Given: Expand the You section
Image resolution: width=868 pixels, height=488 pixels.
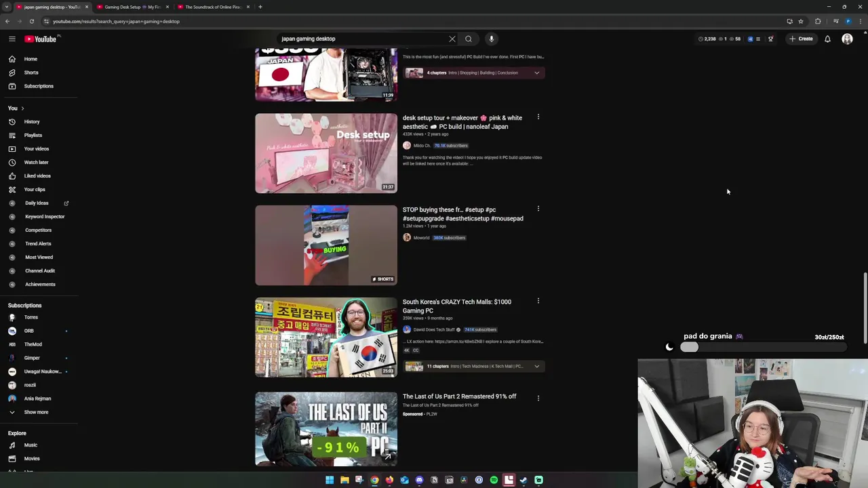Looking at the screenshot, I should pos(16,108).
